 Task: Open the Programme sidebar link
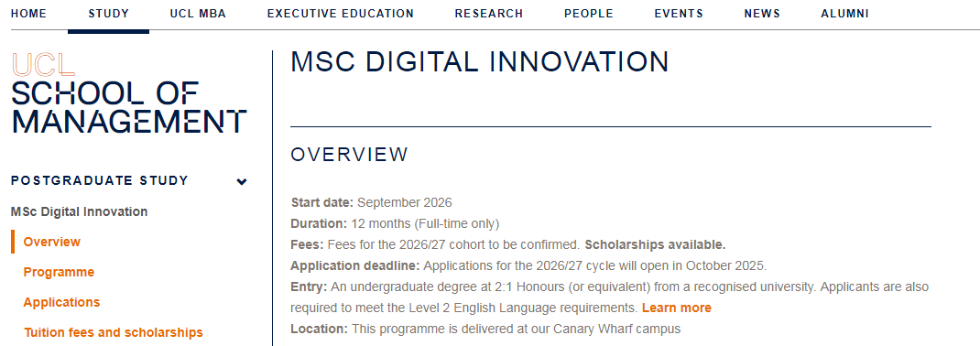pos(59,272)
